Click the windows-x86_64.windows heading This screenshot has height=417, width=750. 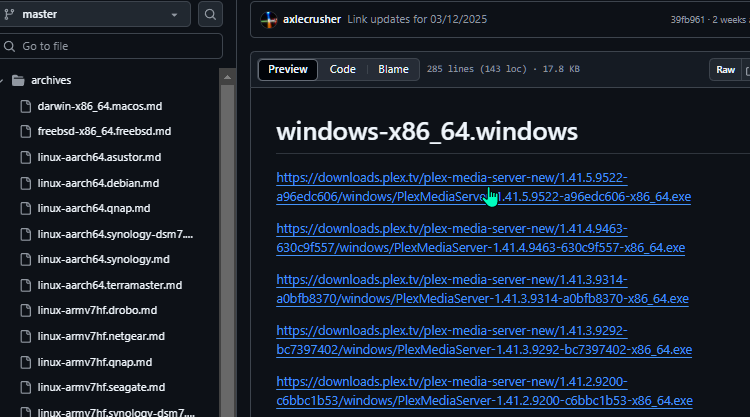(427, 132)
